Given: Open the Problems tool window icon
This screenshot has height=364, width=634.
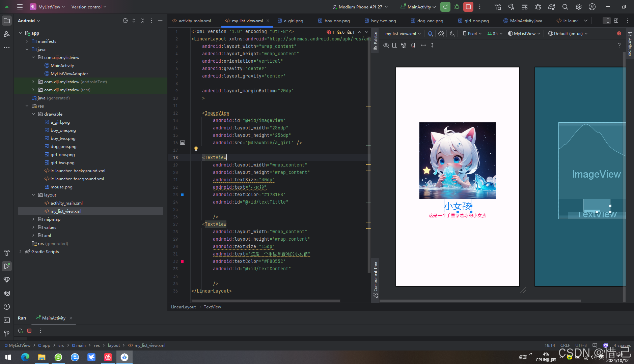Looking at the screenshot, I should 7,307.
